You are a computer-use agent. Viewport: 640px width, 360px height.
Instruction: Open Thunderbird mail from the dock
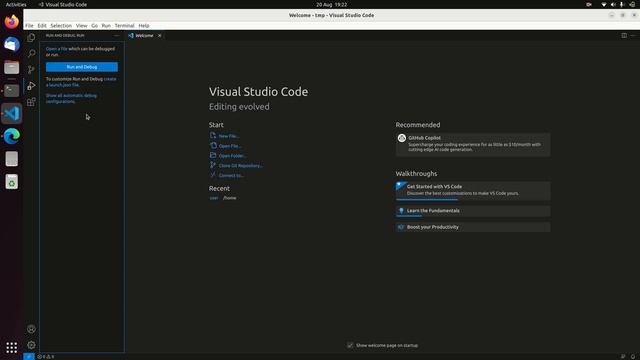[11, 44]
